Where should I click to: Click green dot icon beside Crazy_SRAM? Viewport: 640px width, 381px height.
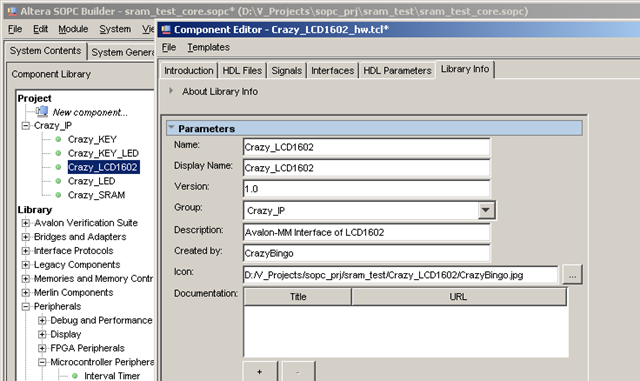tap(58, 195)
